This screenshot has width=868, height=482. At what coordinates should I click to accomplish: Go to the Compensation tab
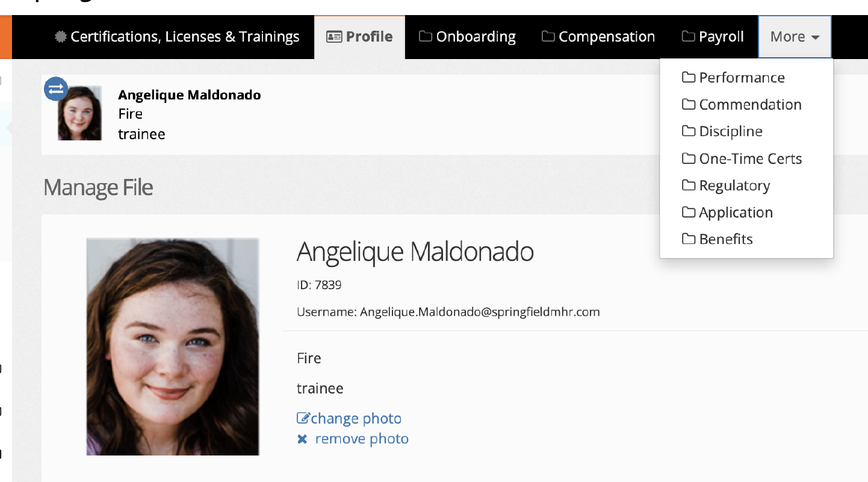click(x=598, y=37)
